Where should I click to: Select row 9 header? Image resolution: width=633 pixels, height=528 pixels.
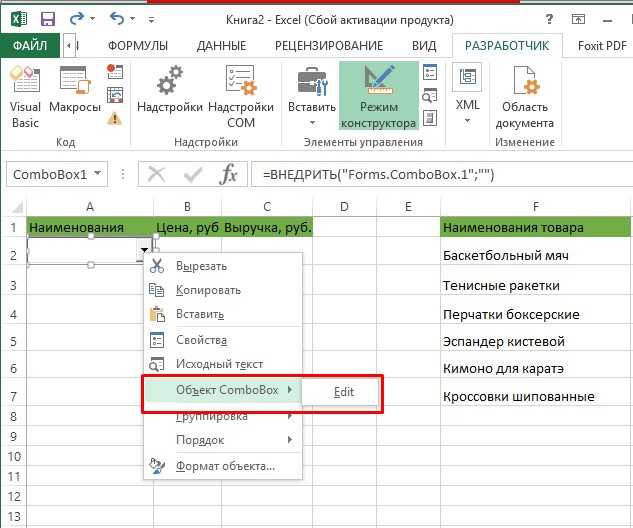(13, 436)
